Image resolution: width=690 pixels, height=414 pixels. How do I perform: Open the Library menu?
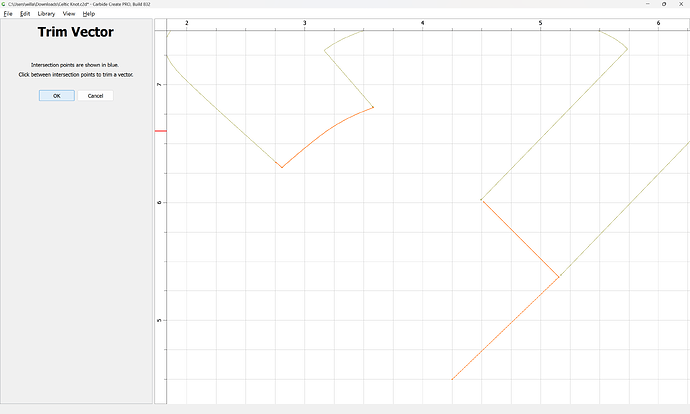pyautogui.click(x=46, y=14)
